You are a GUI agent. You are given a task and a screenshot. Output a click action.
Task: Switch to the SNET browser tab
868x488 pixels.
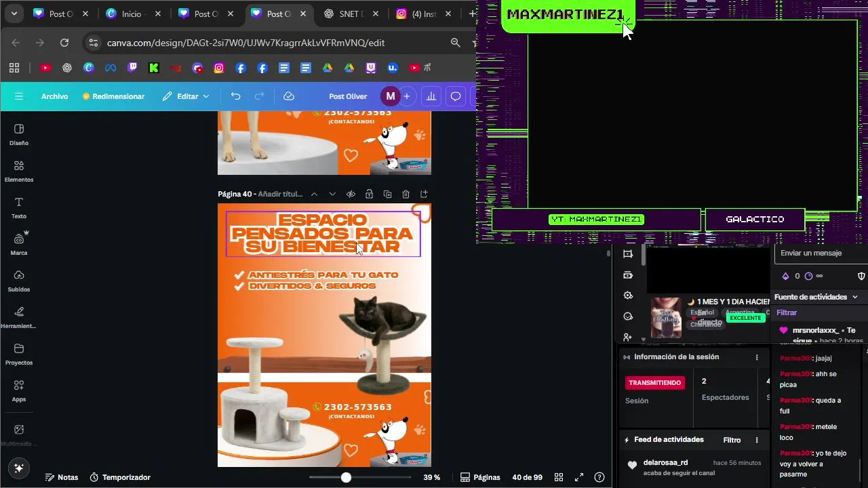(x=351, y=14)
